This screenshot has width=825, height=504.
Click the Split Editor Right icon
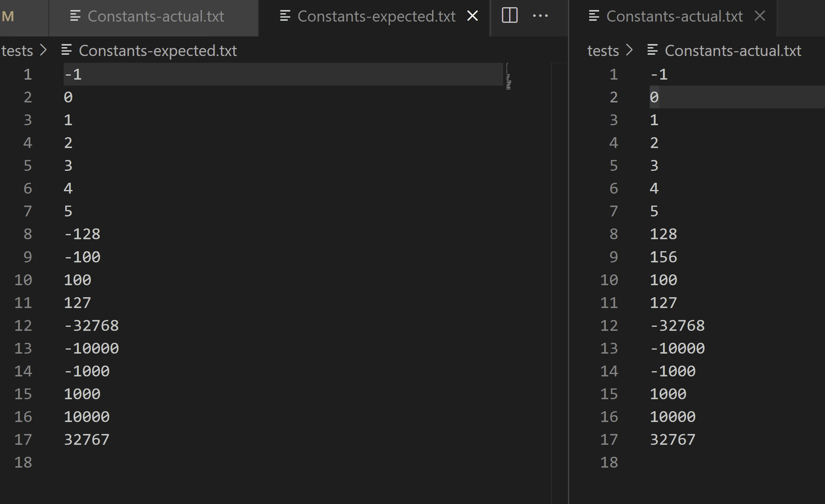pyautogui.click(x=510, y=16)
